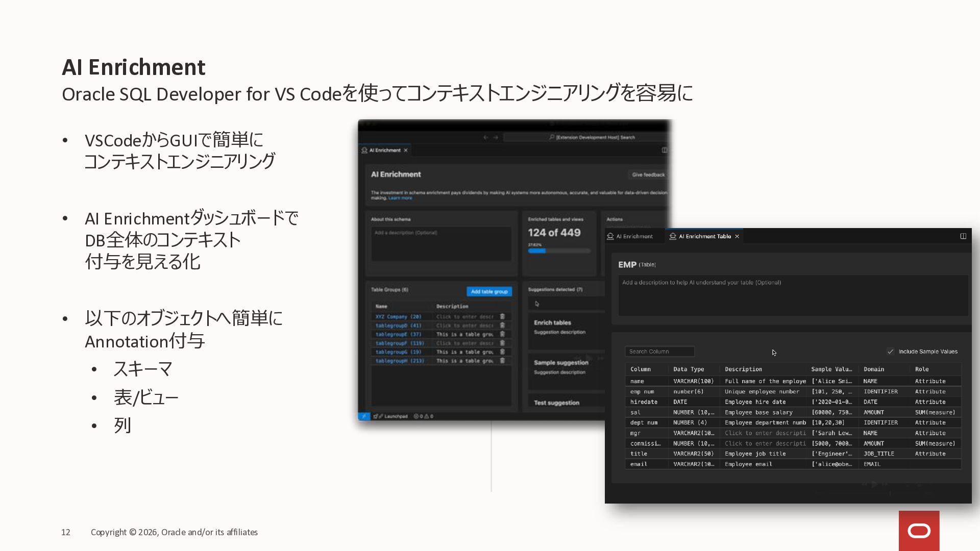
Task: Delete the XYZ Company table group
Action: click(502, 317)
